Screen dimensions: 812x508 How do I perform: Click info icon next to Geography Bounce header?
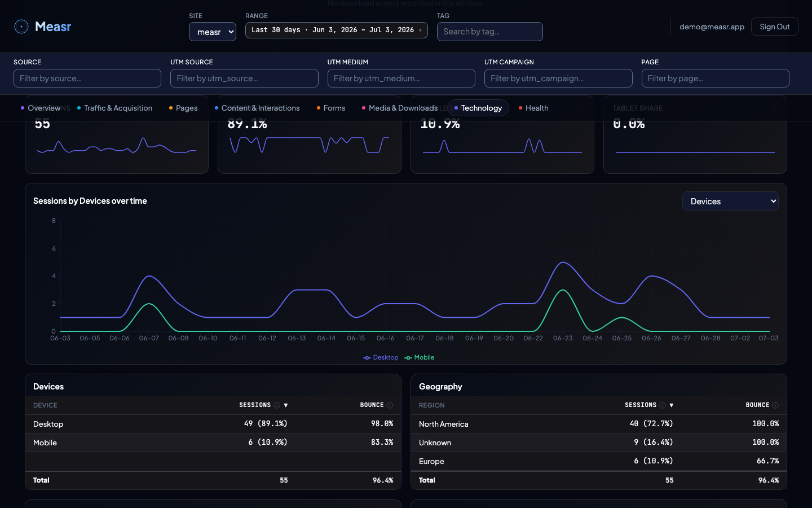(775, 405)
